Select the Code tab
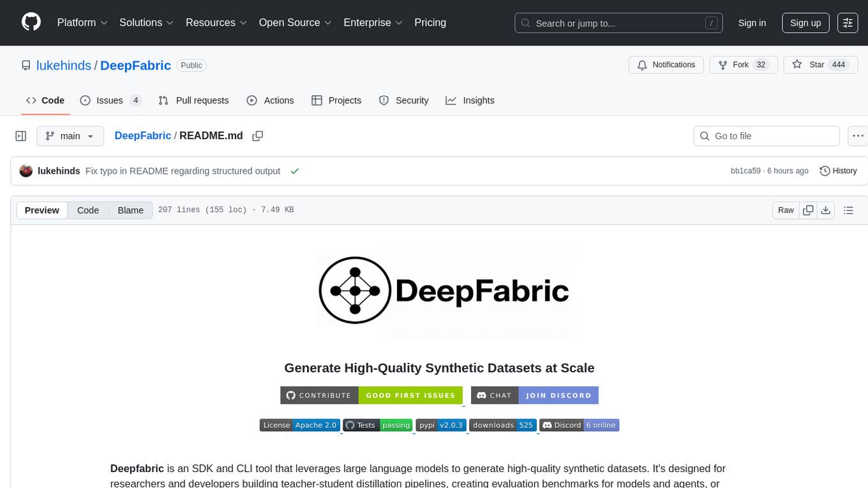 click(x=45, y=100)
